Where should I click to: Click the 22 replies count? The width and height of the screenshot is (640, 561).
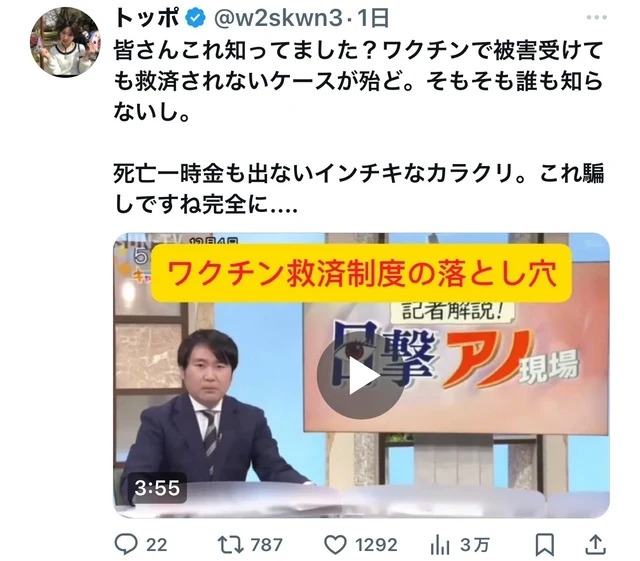click(x=157, y=545)
